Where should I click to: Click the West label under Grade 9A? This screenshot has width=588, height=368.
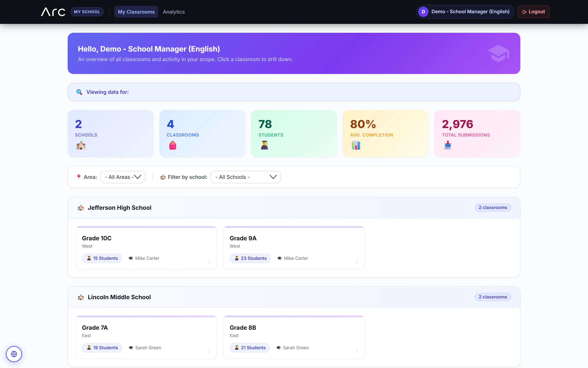coord(235,246)
